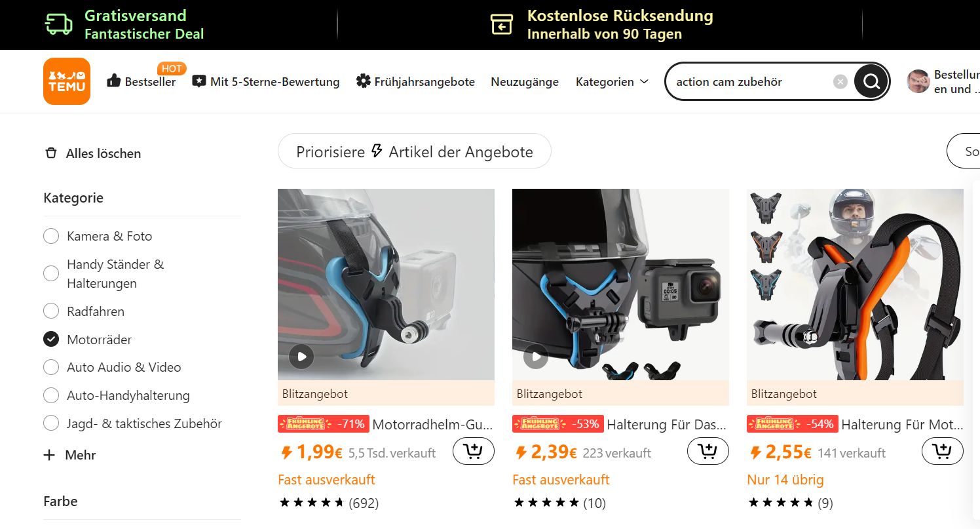Click the Alles löschen trash icon
Viewport: 980px width, 529px height.
[50, 153]
